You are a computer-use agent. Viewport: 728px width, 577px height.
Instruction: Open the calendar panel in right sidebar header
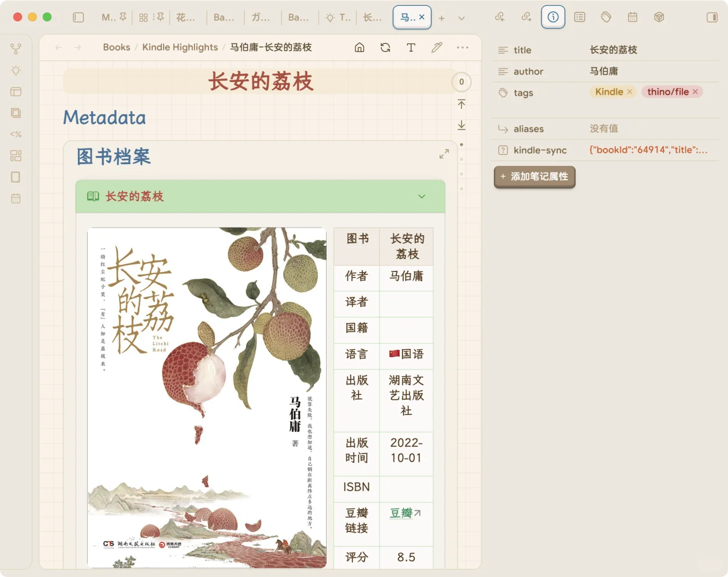[x=632, y=17]
